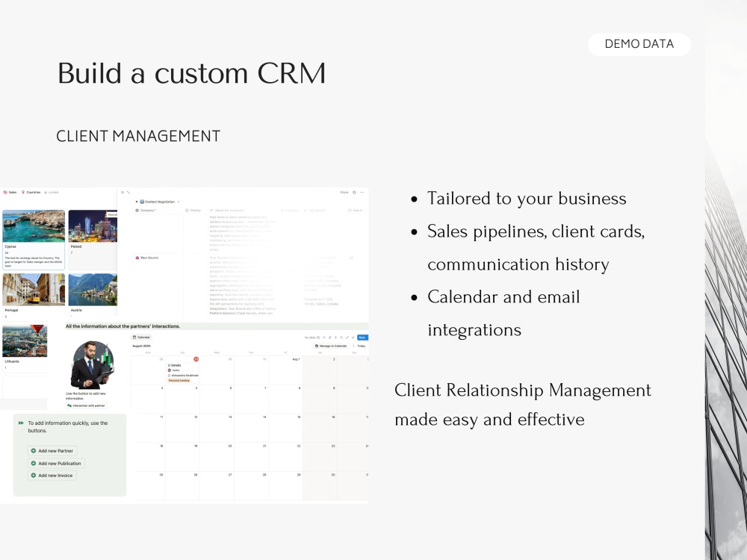Open the Poland country card
The height and width of the screenshot is (560, 747).
coord(93,240)
